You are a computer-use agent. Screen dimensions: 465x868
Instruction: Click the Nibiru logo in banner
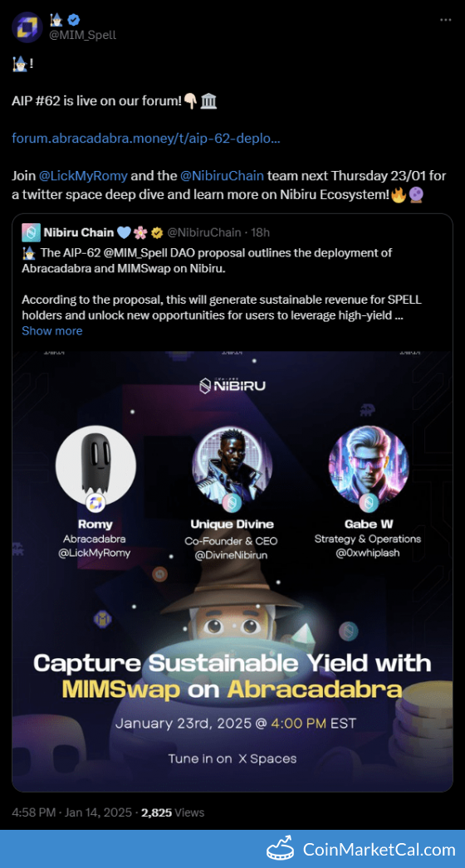(x=232, y=386)
